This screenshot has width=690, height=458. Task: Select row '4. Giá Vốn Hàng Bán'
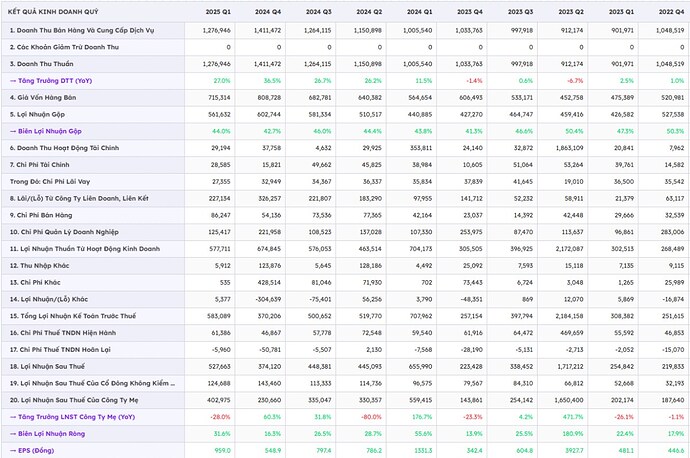pyautogui.click(x=44, y=97)
